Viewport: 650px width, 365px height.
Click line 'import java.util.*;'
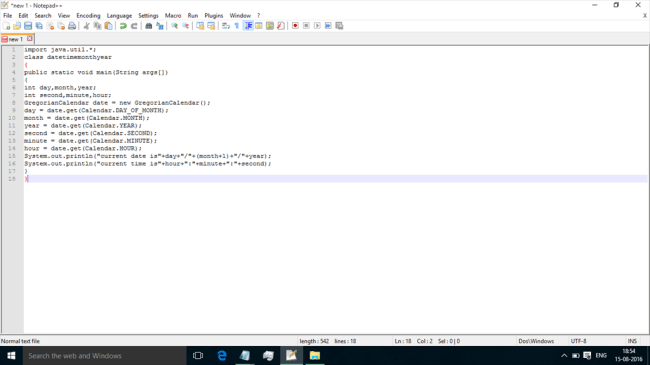tap(60, 49)
